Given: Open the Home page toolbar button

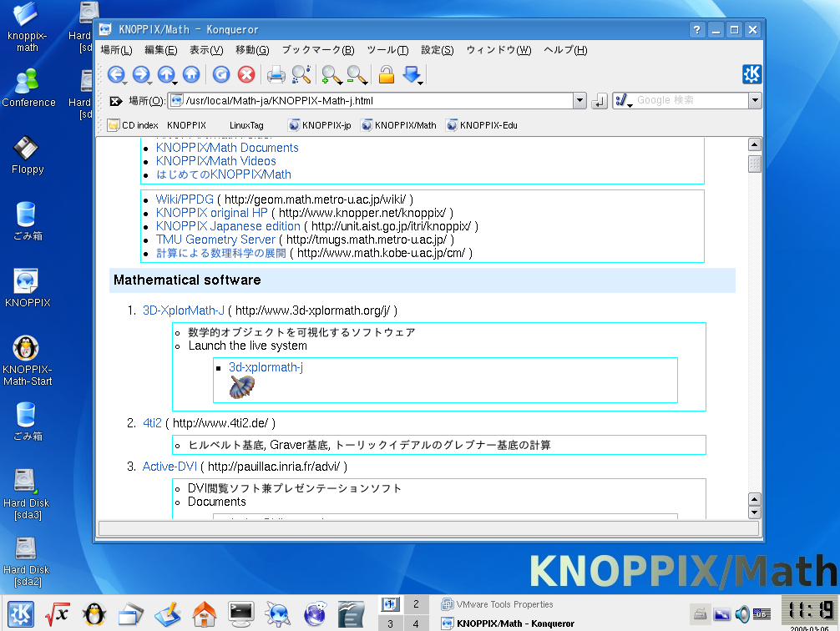Looking at the screenshot, I should 191,74.
